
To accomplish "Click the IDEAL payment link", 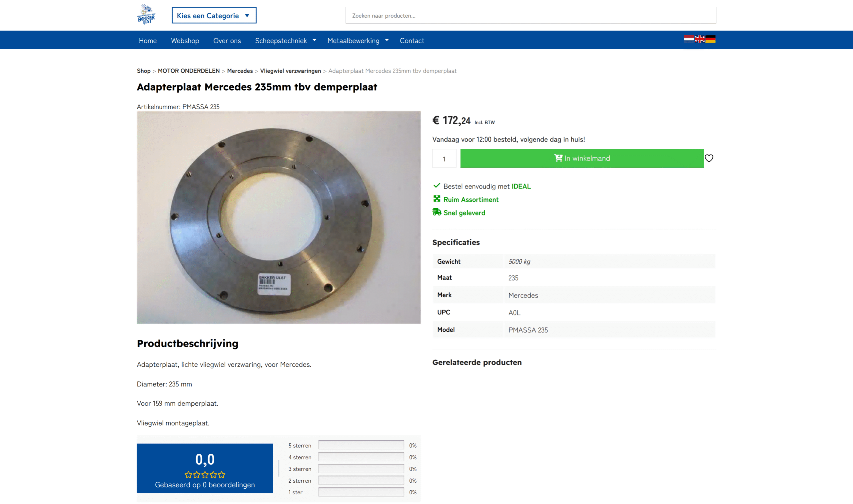I will tap(521, 186).
